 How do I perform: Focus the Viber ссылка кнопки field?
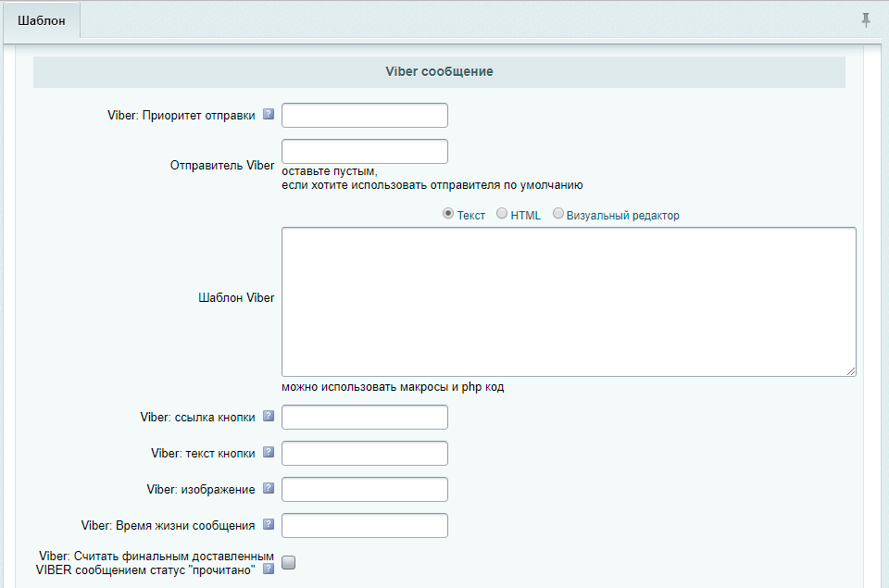click(365, 418)
